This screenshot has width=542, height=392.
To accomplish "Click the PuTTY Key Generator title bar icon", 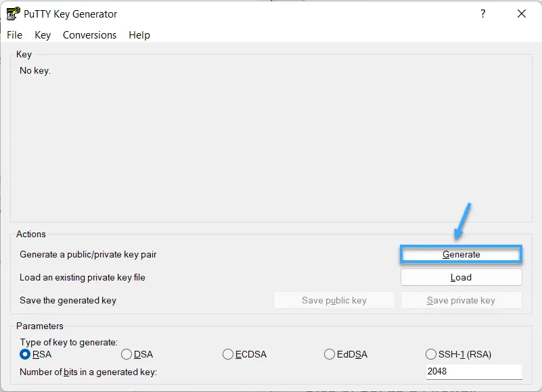I will click(13, 14).
